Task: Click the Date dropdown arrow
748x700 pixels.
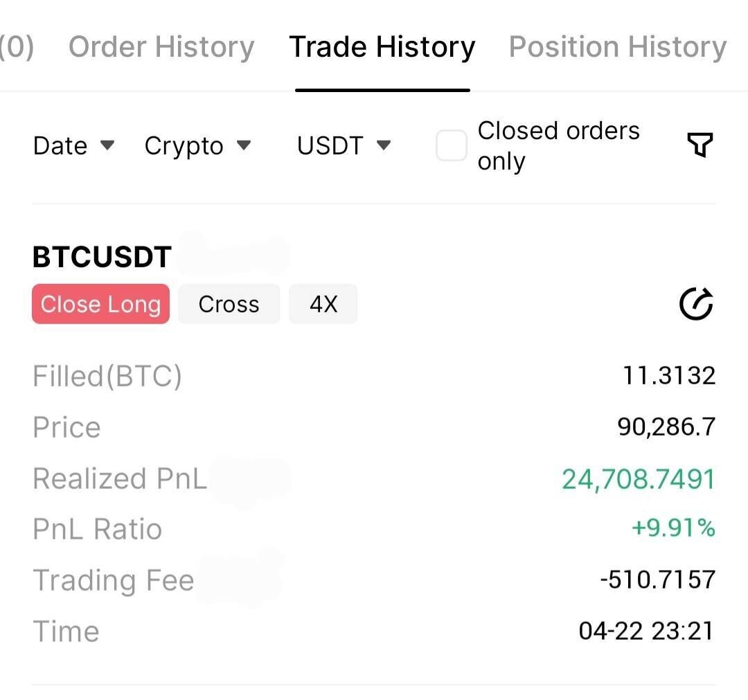Action: (107, 145)
